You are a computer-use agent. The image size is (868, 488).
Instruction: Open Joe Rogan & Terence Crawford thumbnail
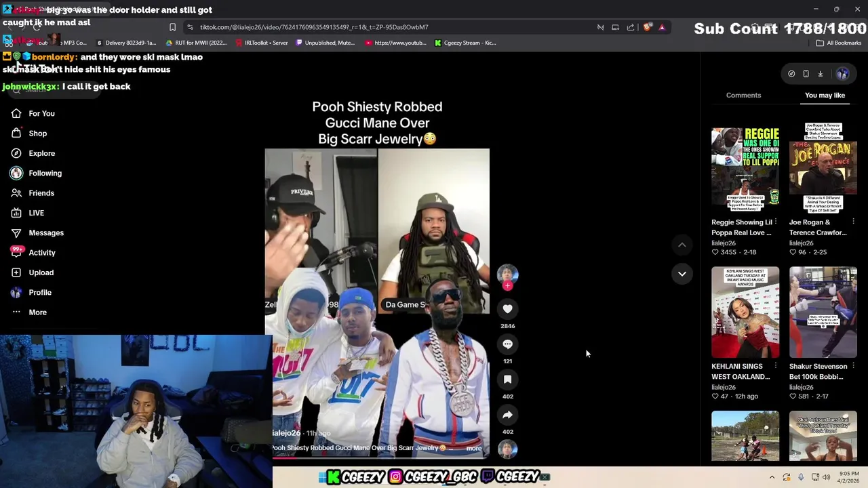[823, 167]
